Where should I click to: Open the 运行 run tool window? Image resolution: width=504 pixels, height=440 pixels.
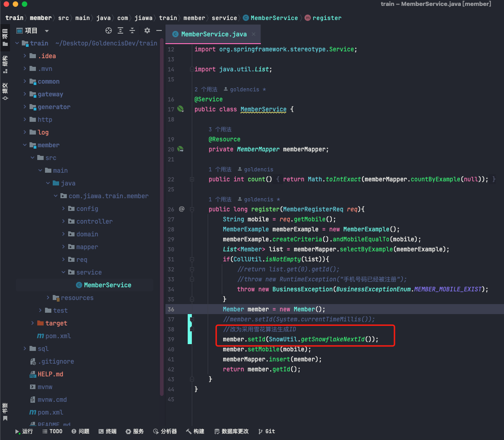point(24,431)
